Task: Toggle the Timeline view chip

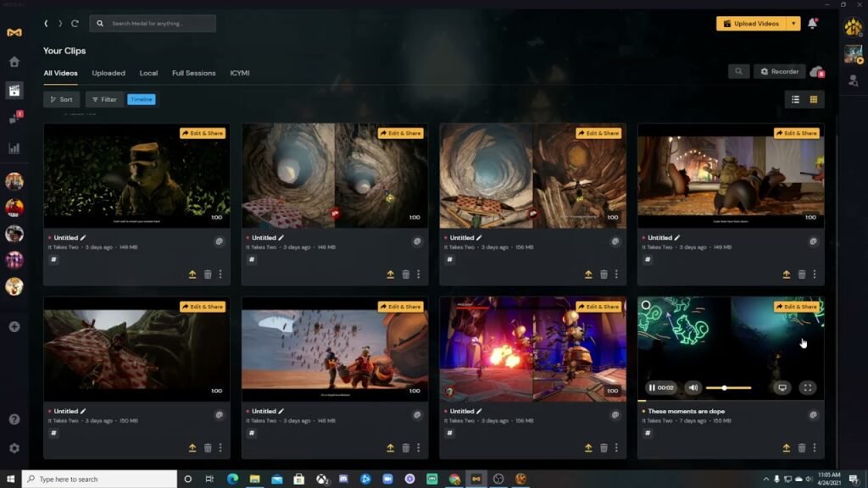Action: click(x=142, y=99)
